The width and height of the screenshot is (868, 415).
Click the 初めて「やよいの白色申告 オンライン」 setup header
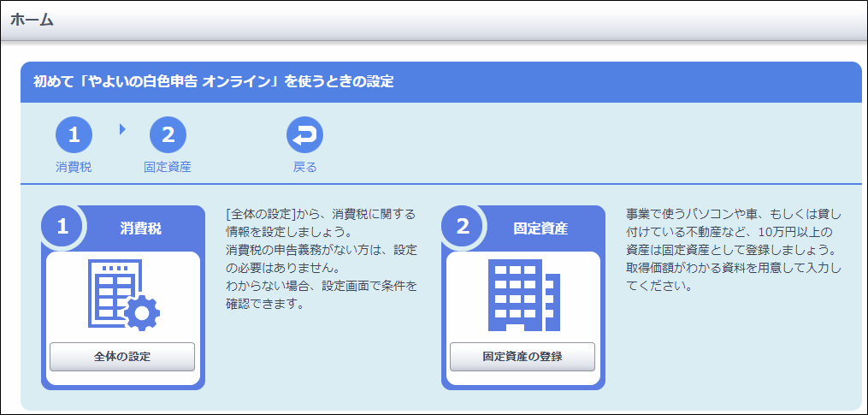[213, 82]
